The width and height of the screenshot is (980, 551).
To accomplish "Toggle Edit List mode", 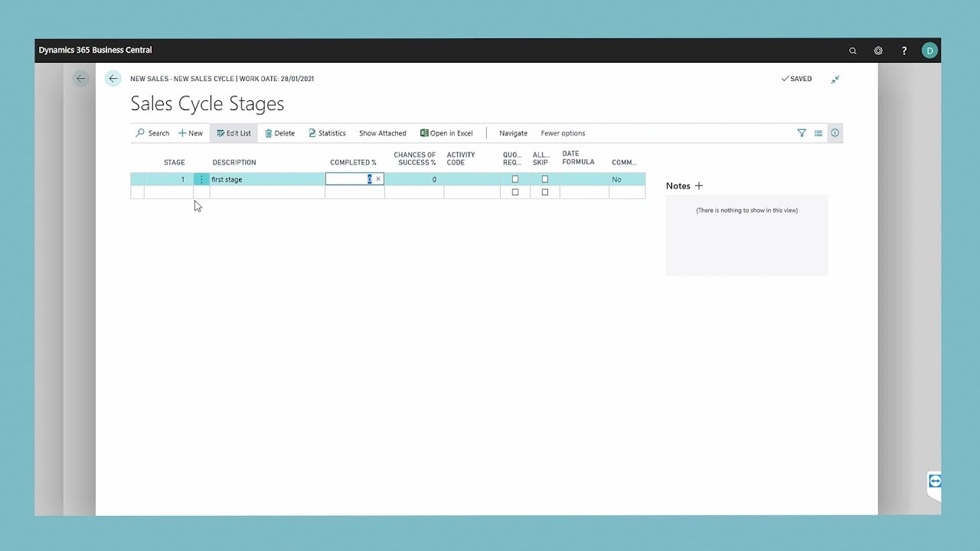I will [234, 133].
